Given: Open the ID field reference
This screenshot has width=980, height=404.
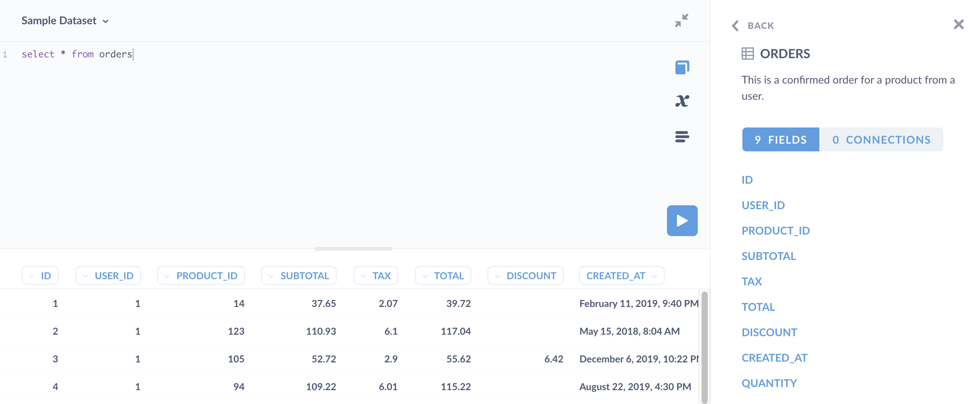Looking at the screenshot, I should click(747, 180).
